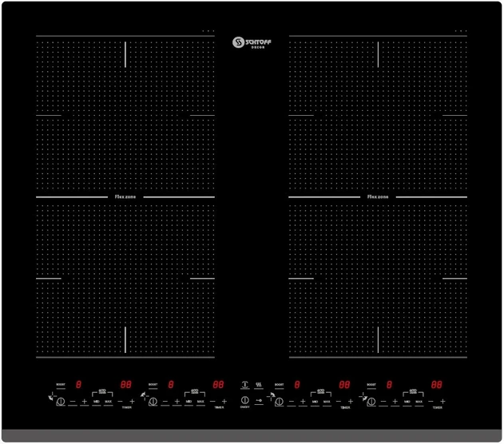Tap the right-hand Flex zone label

(378, 196)
